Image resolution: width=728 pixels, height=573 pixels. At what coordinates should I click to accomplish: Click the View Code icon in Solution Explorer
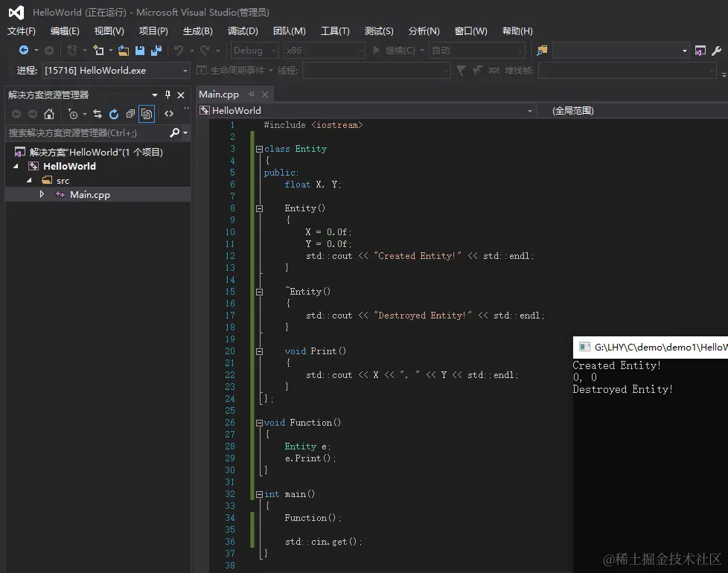(169, 114)
